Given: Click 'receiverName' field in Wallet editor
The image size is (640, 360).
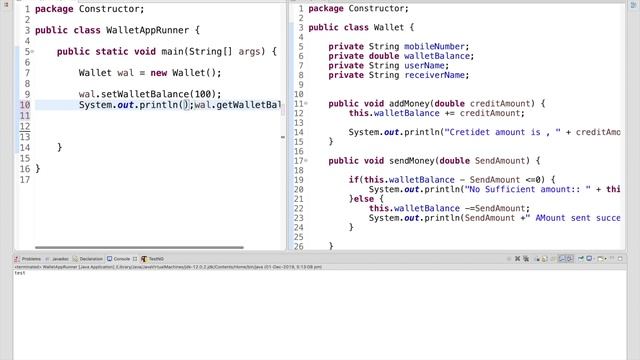Looking at the screenshot, I should [x=434, y=75].
